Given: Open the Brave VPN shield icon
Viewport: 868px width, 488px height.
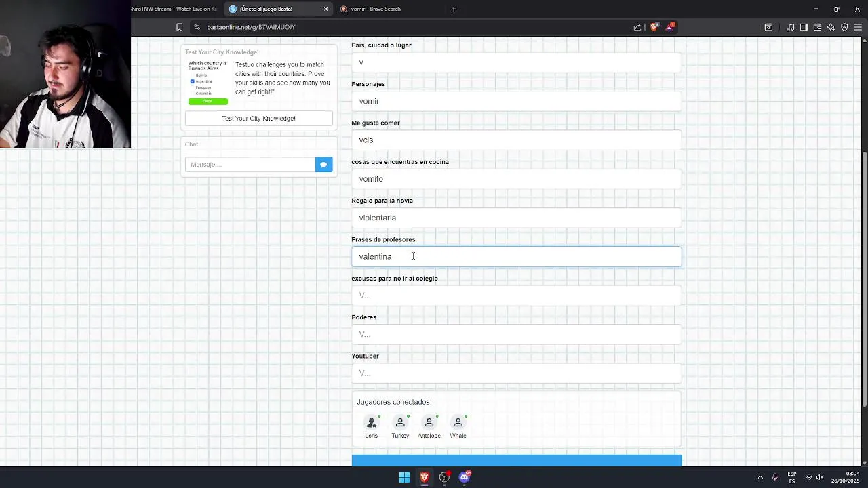Looking at the screenshot, I should [844, 27].
